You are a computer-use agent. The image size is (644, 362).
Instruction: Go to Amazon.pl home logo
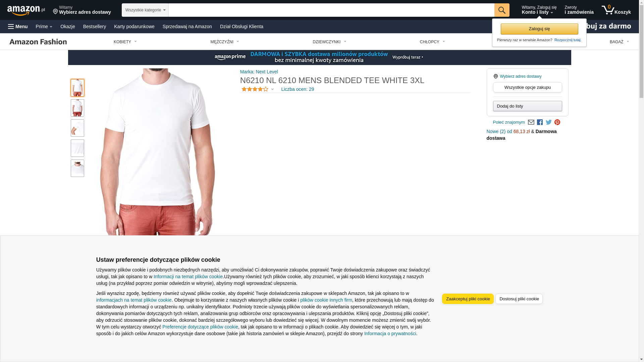[x=26, y=10]
